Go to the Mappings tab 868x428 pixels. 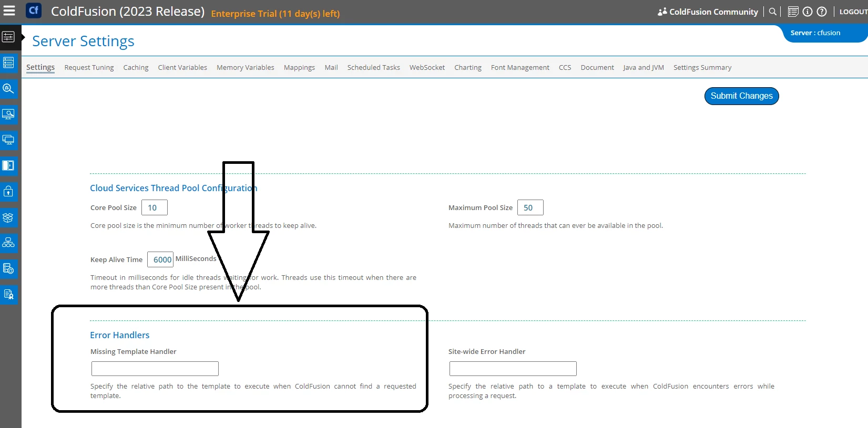tap(299, 67)
